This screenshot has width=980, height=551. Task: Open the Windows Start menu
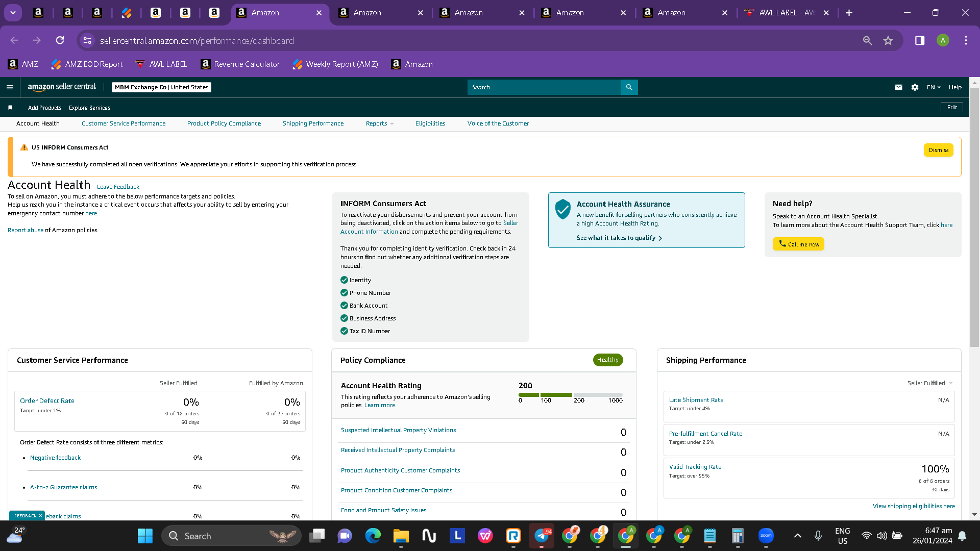(x=145, y=536)
